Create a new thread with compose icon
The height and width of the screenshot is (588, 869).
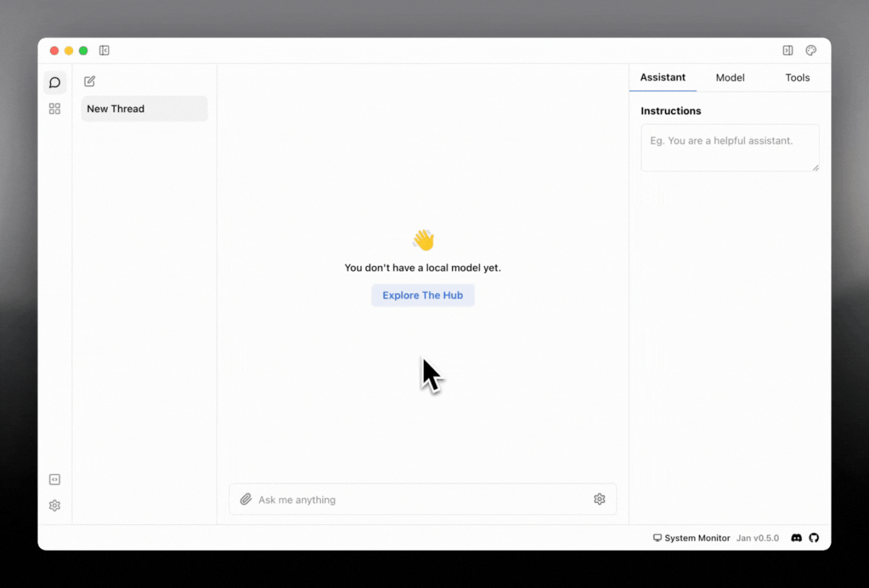coord(90,82)
